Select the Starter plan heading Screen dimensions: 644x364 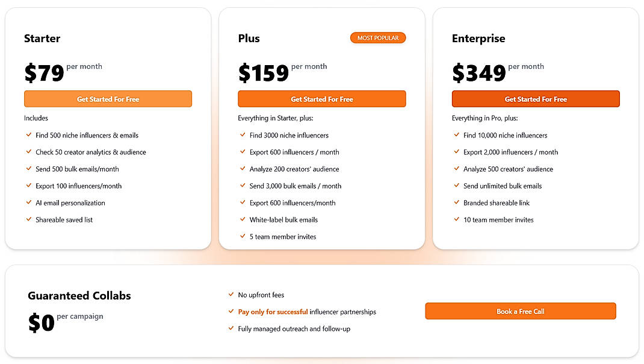[x=42, y=38]
